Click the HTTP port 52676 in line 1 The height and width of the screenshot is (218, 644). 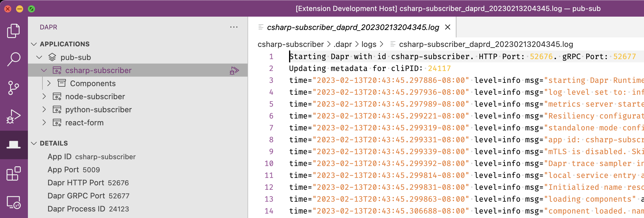[541, 56]
